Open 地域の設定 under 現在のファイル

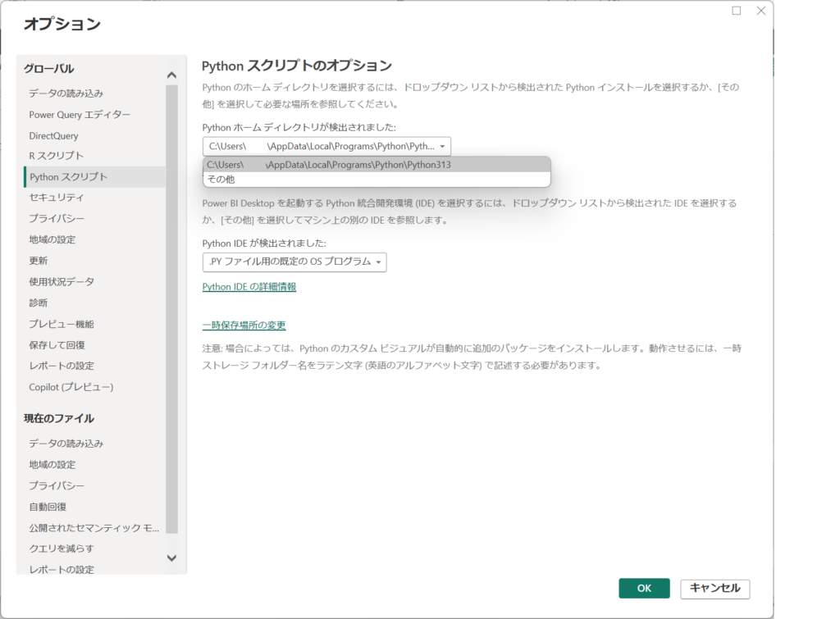tap(52, 464)
